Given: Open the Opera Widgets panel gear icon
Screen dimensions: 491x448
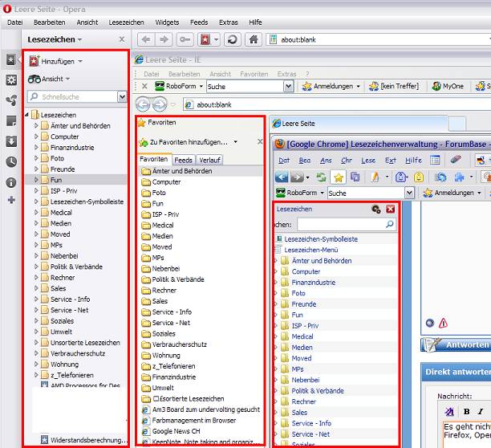Looking at the screenshot, I should 11,80.
